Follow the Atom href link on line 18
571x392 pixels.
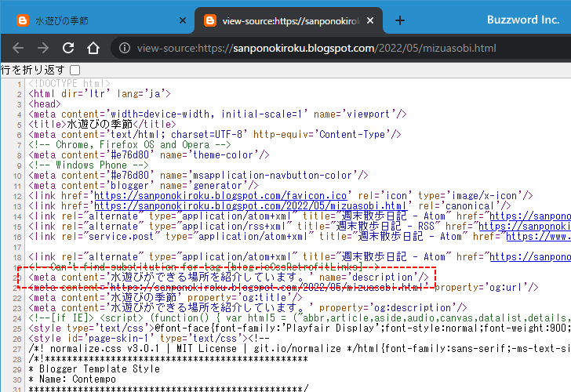(530, 257)
